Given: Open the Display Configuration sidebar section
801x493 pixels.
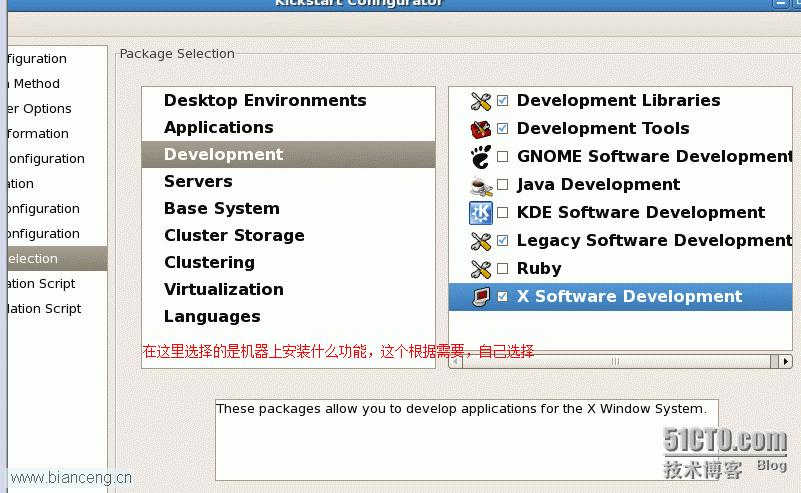Looking at the screenshot, I should (57, 233).
